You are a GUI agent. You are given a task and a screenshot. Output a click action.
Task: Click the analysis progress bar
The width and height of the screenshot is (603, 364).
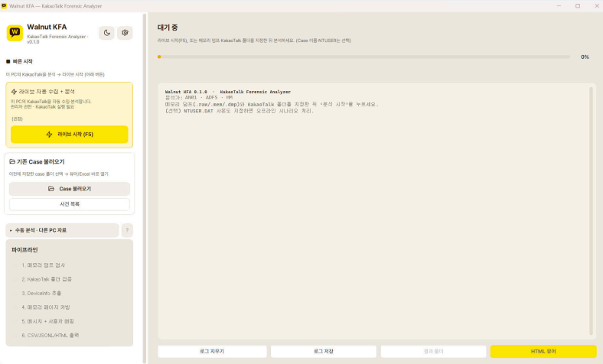click(363, 57)
